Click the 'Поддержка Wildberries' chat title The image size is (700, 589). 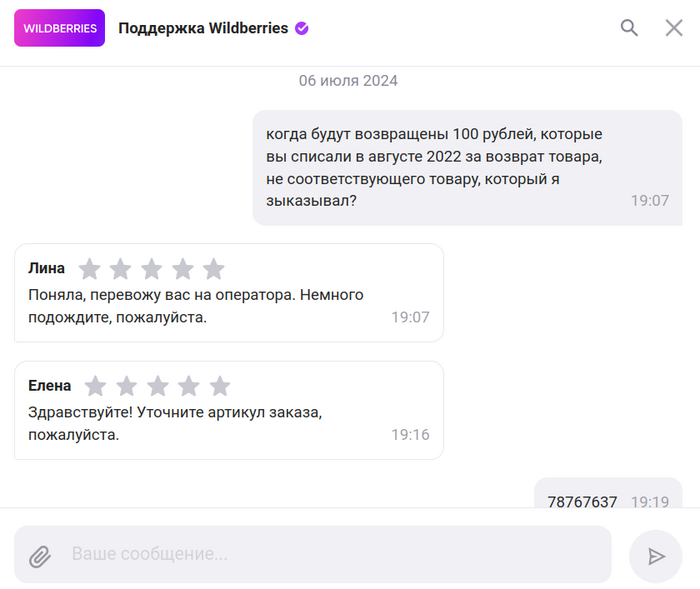point(203,28)
